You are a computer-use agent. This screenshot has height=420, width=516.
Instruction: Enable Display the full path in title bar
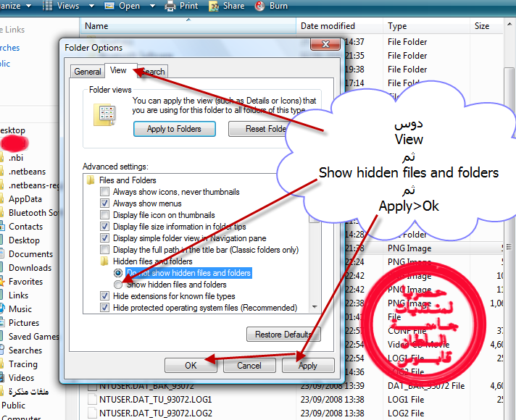click(x=104, y=249)
